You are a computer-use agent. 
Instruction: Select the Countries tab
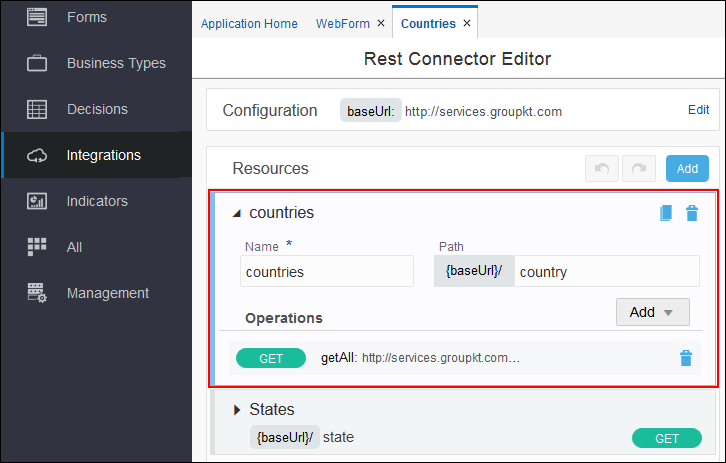(428, 24)
